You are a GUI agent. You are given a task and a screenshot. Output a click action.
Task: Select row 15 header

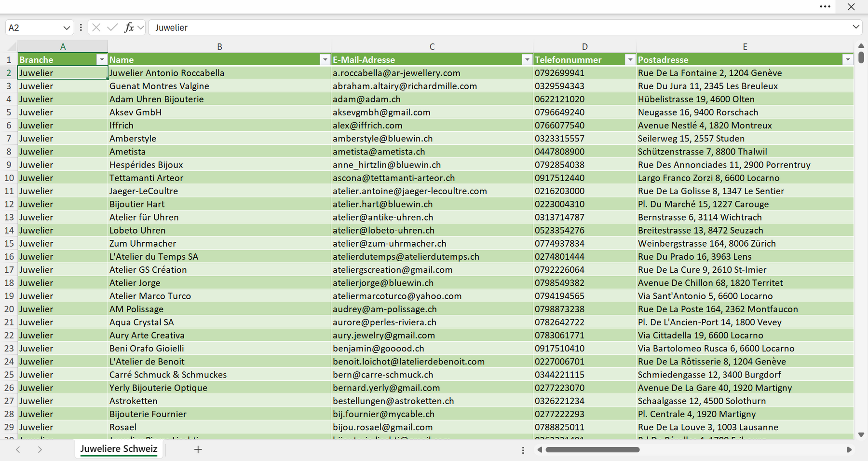tap(9, 243)
